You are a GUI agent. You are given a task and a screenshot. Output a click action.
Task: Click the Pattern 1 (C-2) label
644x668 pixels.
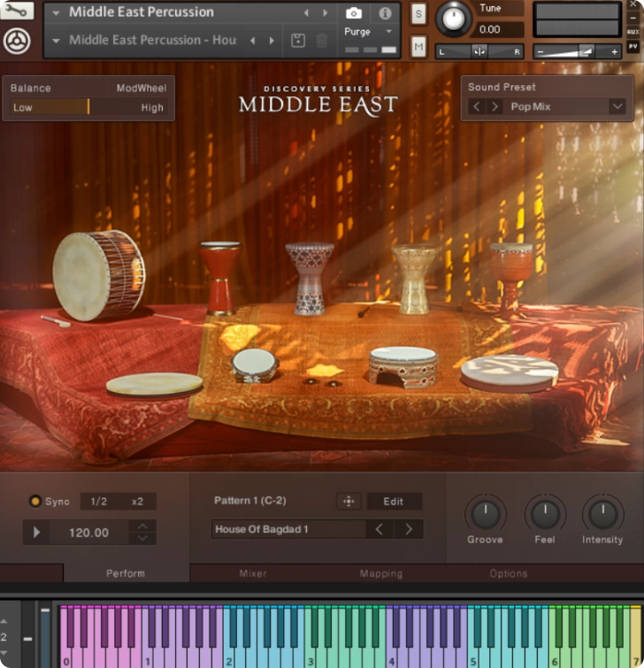pyautogui.click(x=250, y=500)
